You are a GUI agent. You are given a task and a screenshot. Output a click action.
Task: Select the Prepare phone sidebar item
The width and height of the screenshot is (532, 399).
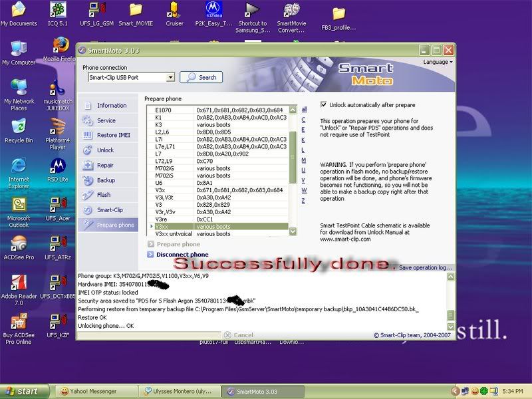tap(108, 225)
